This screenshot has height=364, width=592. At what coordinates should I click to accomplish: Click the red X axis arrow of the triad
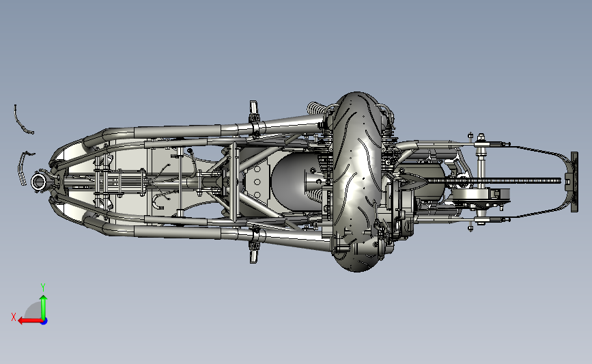click(x=30, y=321)
